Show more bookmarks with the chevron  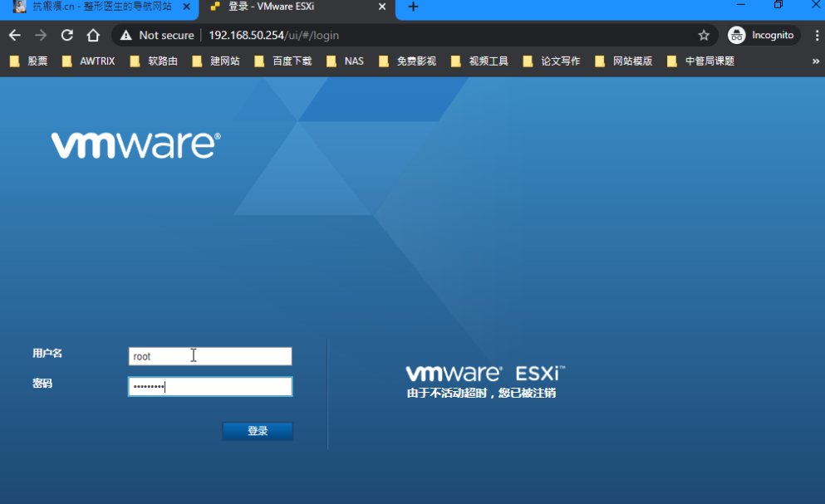click(816, 61)
